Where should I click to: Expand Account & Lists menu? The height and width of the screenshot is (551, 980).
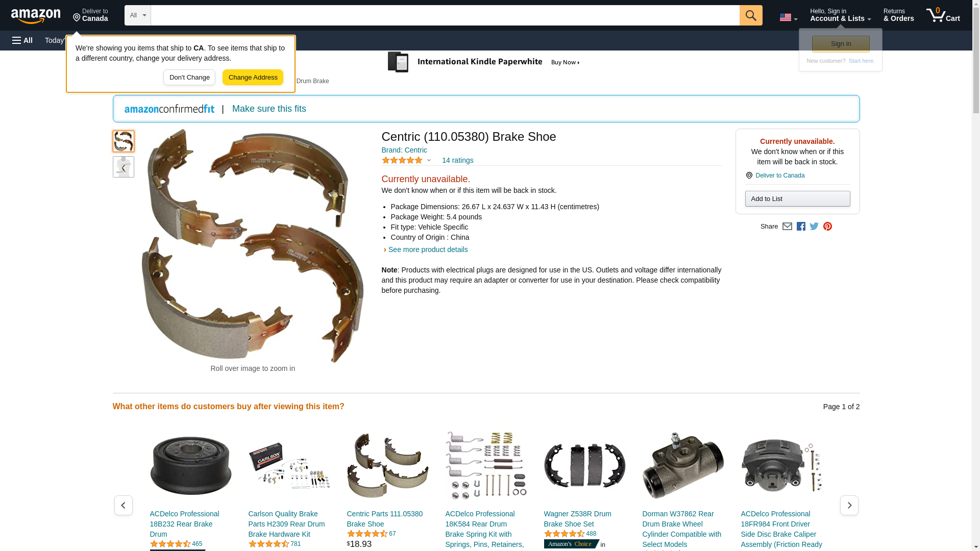[840, 15]
